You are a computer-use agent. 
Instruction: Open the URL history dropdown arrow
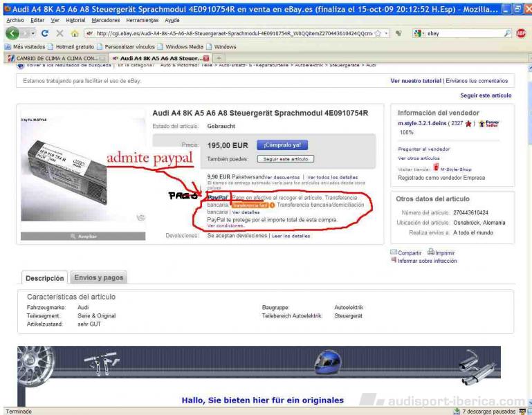pos(386,33)
